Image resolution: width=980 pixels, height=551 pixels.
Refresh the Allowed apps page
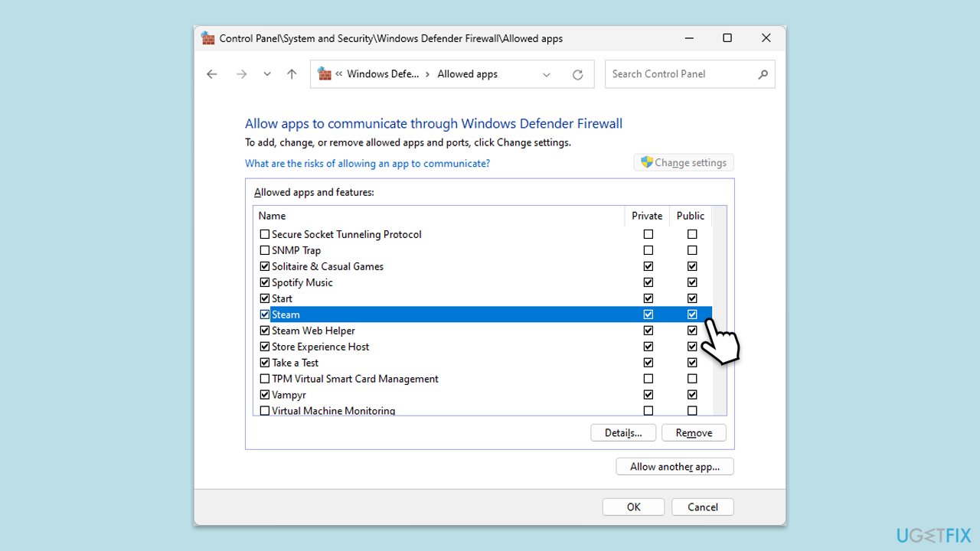tap(577, 74)
